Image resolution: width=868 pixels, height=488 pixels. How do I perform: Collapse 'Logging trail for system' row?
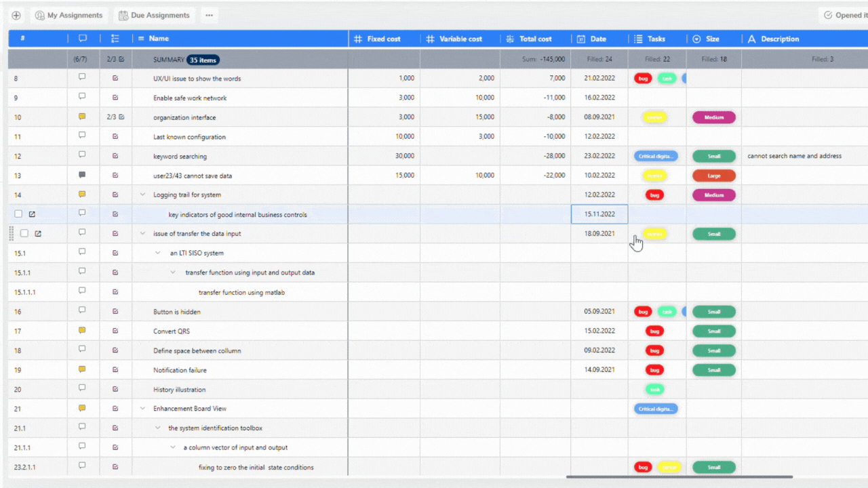click(x=142, y=195)
